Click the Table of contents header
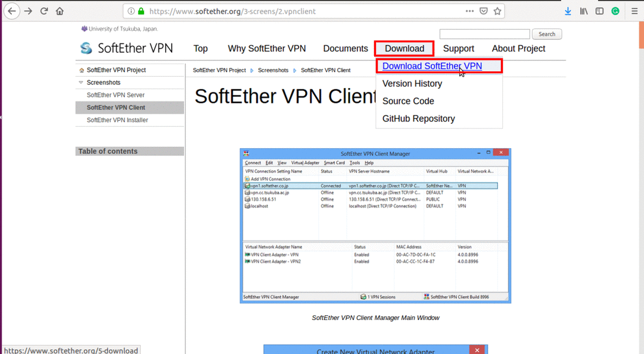644x354 pixels. 130,151
